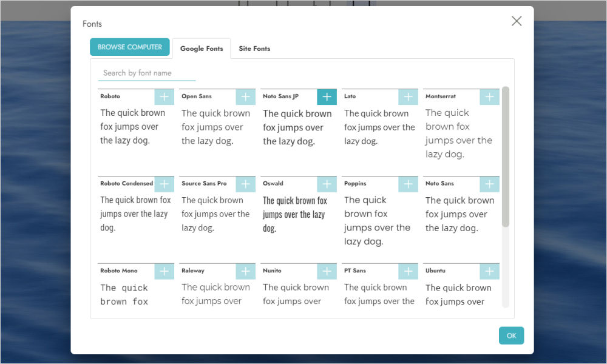The image size is (607, 364).
Task: Add Poppins using its plus icon
Action: pyautogui.click(x=408, y=184)
